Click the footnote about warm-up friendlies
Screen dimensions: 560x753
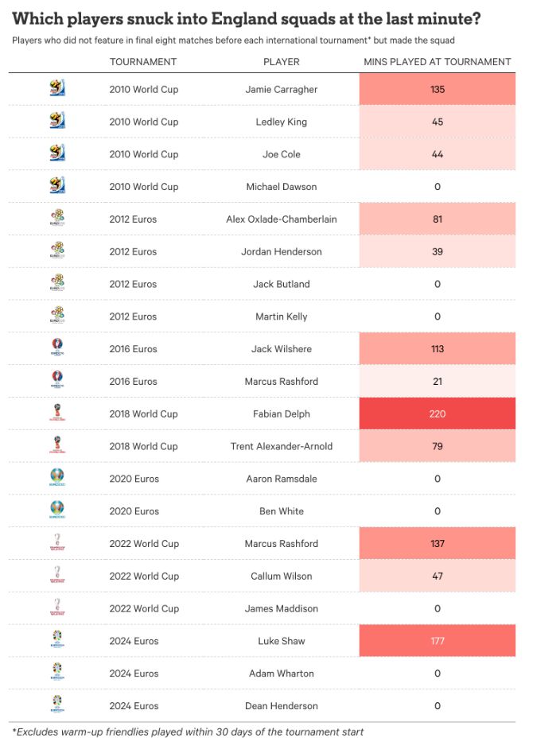(188, 732)
